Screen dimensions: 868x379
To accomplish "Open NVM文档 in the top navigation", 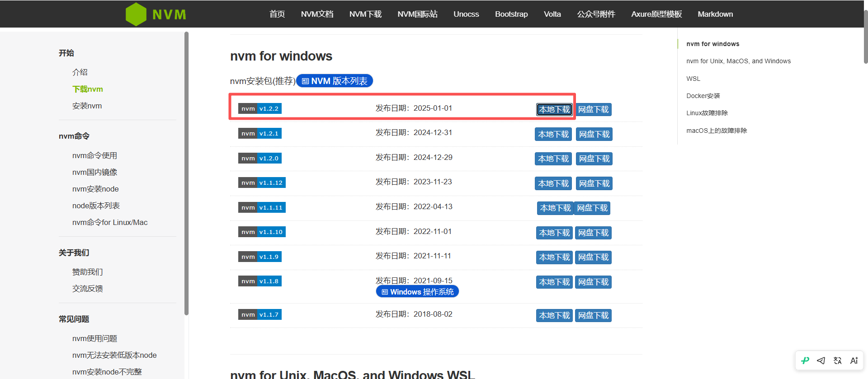I will pos(317,14).
